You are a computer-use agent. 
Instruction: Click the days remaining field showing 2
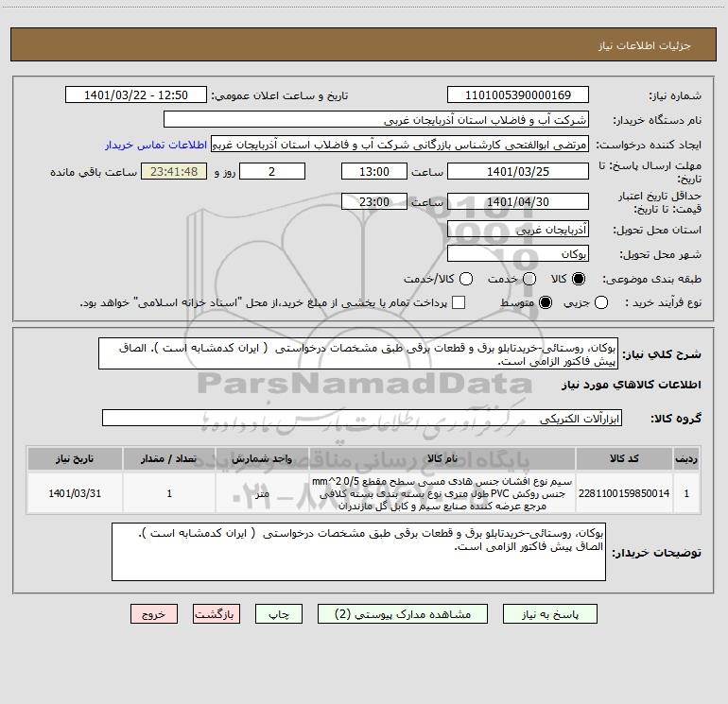tap(272, 171)
